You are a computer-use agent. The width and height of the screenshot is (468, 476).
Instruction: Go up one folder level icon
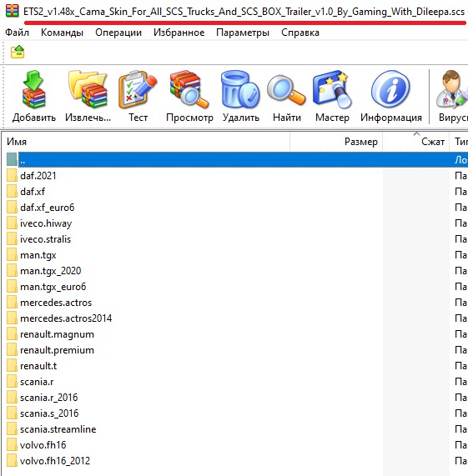coord(18,52)
